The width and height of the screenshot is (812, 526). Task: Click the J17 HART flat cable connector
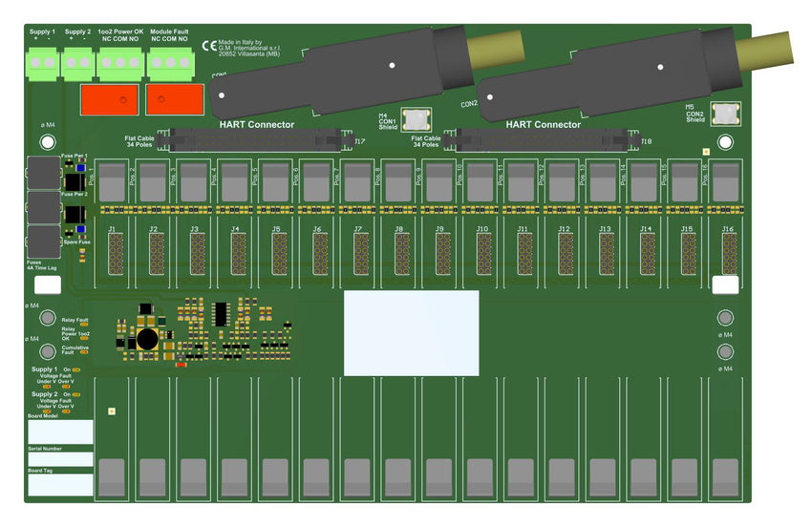[x=252, y=141]
